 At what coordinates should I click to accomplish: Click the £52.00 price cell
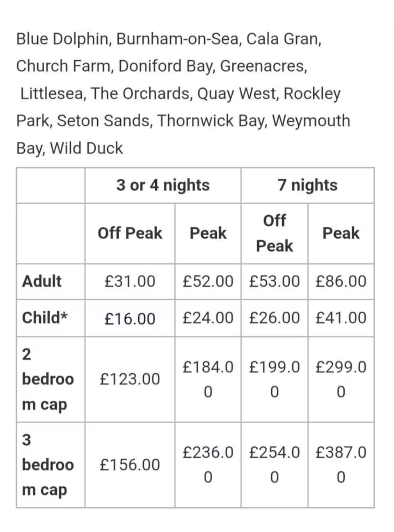click(208, 281)
